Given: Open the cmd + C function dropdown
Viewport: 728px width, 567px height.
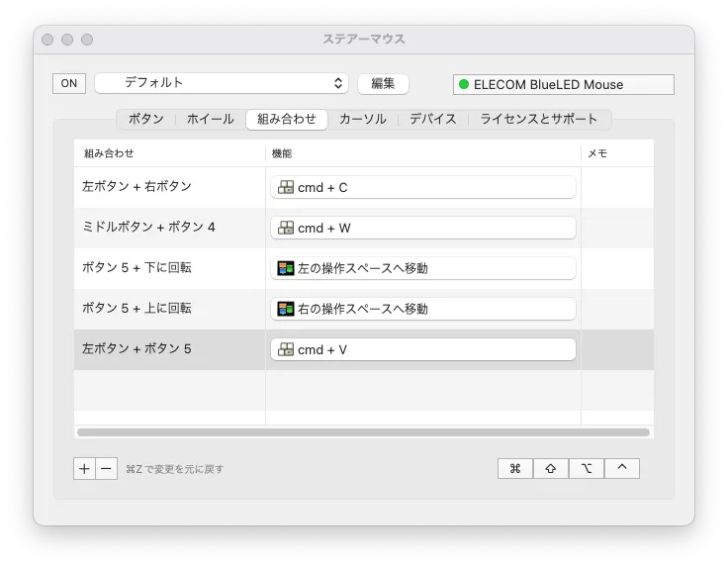Looking at the screenshot, I should 423,187.
